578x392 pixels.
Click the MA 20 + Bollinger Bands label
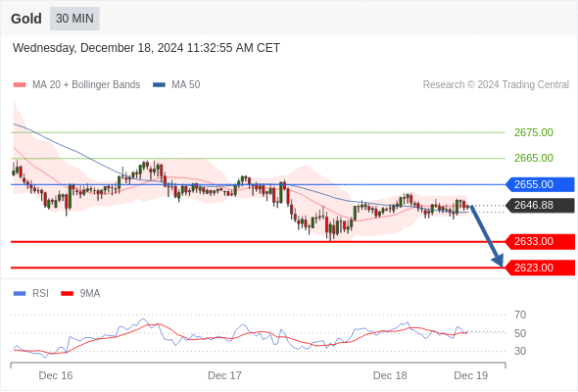click(x=86, y=85)
